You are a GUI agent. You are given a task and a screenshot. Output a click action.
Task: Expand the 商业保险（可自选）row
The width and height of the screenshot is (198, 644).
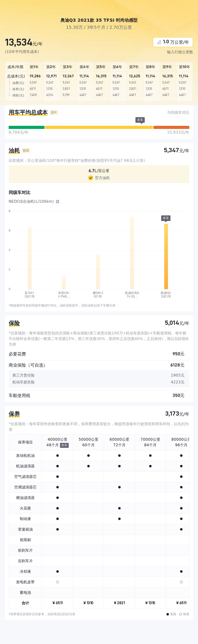(x=99, y=365)
